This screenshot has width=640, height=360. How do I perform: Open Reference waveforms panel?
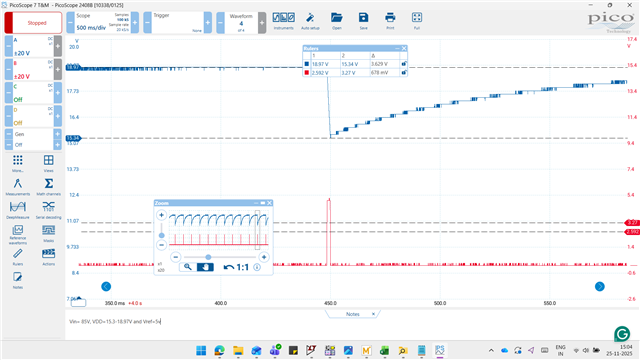[x=18, y=234]
